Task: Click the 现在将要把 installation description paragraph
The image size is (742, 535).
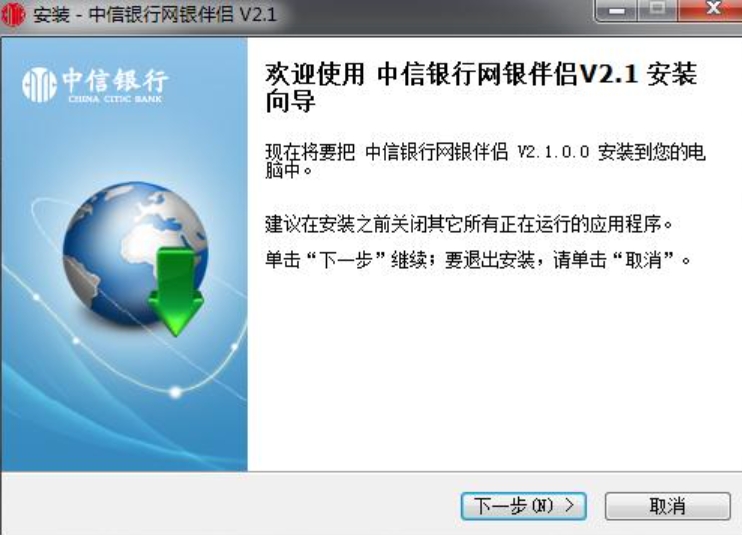Action: pyautogui.click(x=485, y=161)
